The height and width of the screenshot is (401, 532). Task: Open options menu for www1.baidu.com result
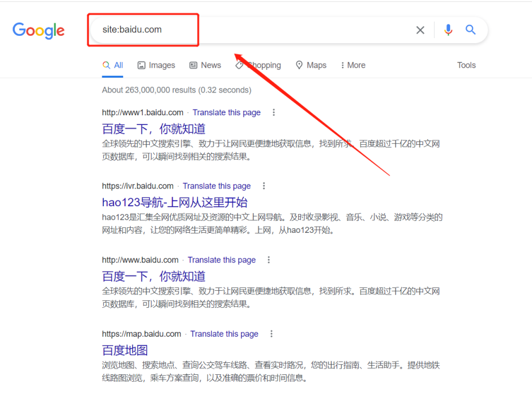pos(274,112)
